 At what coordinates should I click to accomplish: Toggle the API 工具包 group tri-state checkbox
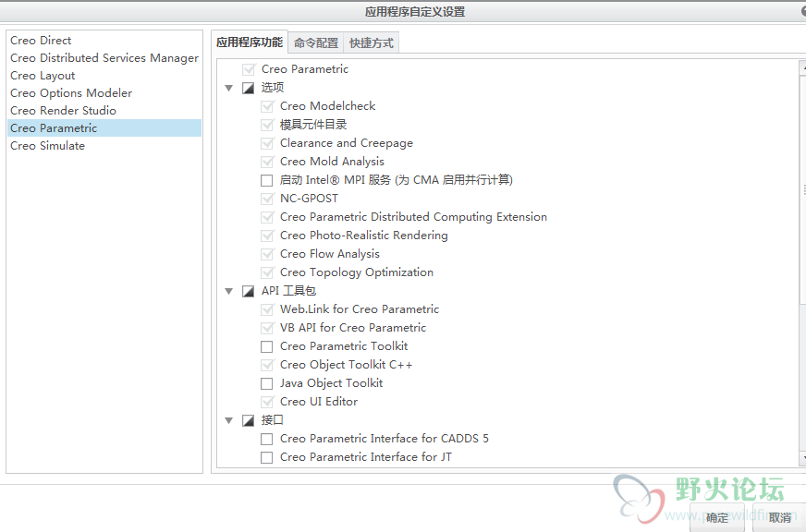pyautogui.click(x=249, y=291)
